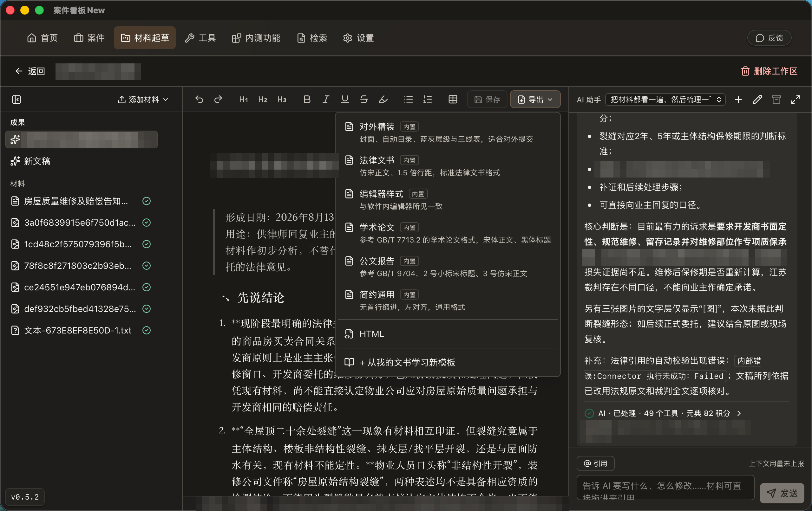Screen dimensions: 812x511
Task: Click the 发送 send button
Action: coord(782,493)
